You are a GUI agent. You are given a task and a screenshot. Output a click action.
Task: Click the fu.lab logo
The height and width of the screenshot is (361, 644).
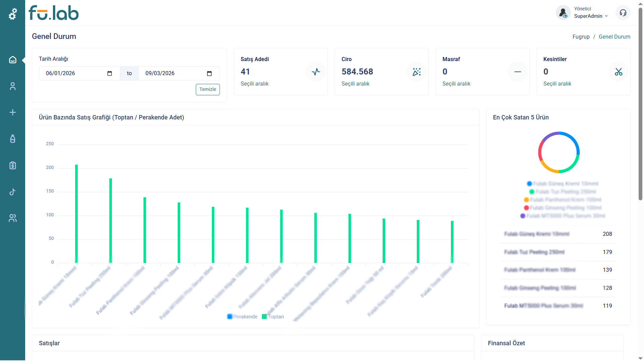pyautogui.click(x=54, y=13)
